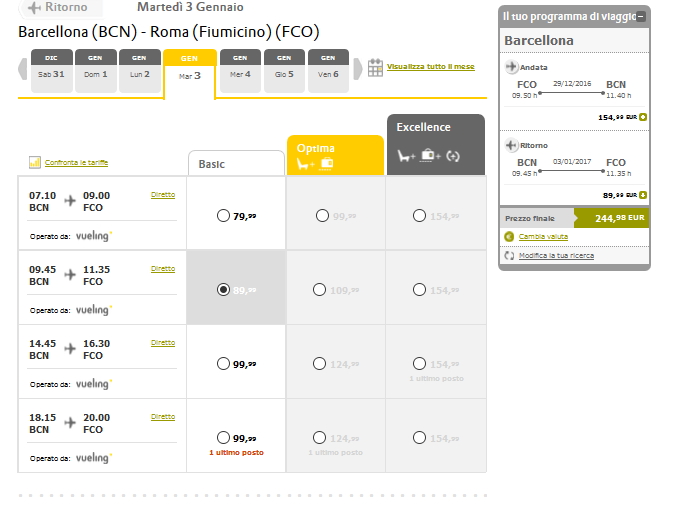The image size is (700, 507).
Task: Collapse the Il tuo programma di viaggio panel
Action: point(640,16)
